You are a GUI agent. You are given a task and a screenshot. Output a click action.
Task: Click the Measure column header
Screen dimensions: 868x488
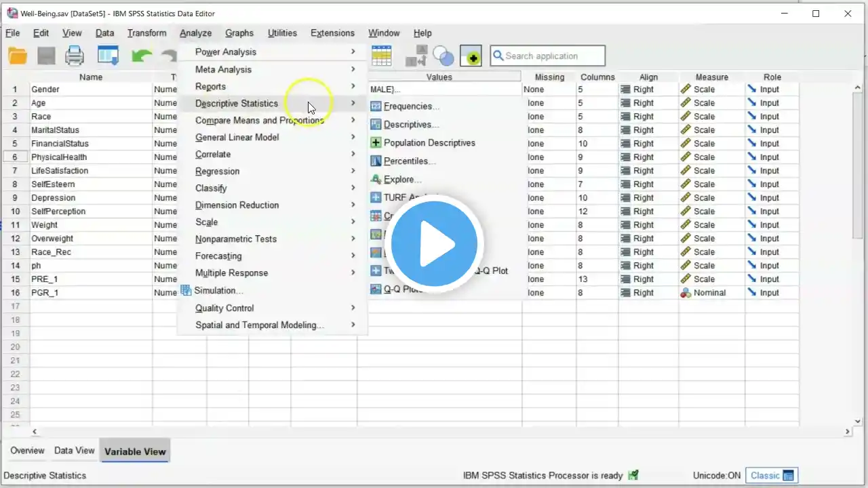711,77
